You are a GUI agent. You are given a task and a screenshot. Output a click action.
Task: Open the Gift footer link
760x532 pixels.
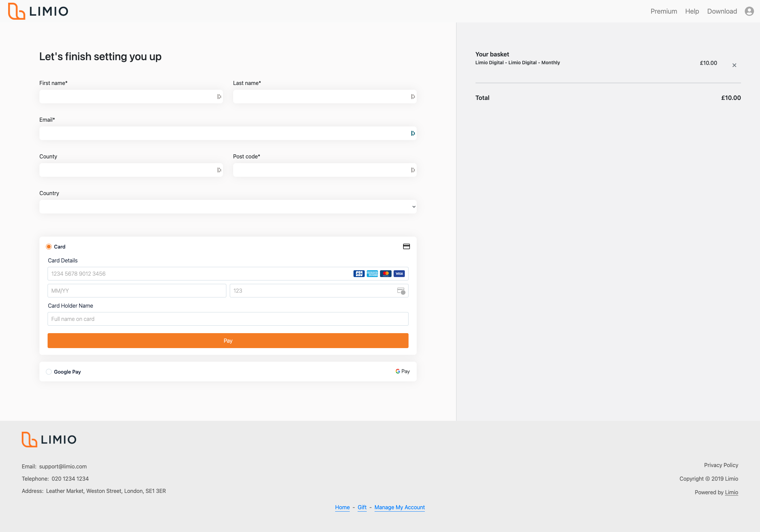[x=362, y=507]
